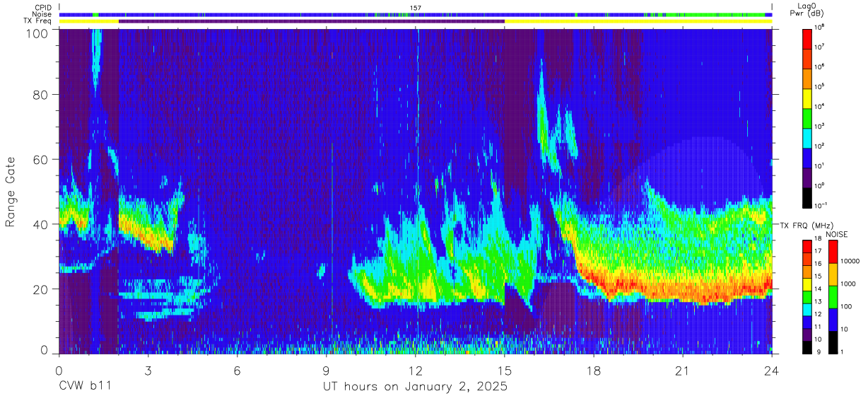Click y-axis tick label 20
868x401 pixels.
42,289
